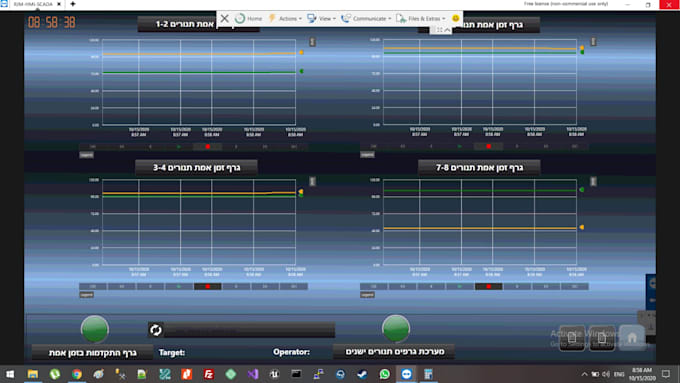Click the green play step button under graph 7-8
Viewport: 680px width, 383px height.
coord(460,287)
